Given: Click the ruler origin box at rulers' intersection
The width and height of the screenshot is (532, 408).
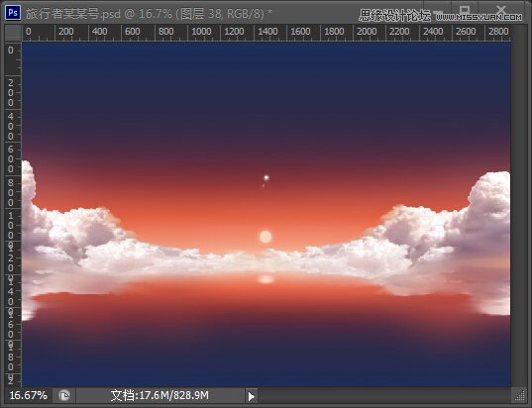Looking at the screenshot, I should pyautogui.click(x=13, y=33).
